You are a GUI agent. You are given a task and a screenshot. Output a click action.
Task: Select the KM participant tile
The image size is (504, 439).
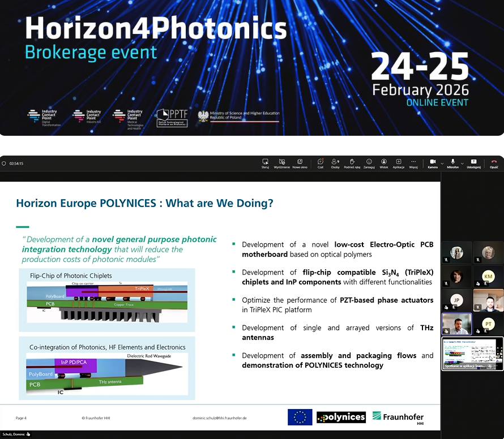coord(488,276)
